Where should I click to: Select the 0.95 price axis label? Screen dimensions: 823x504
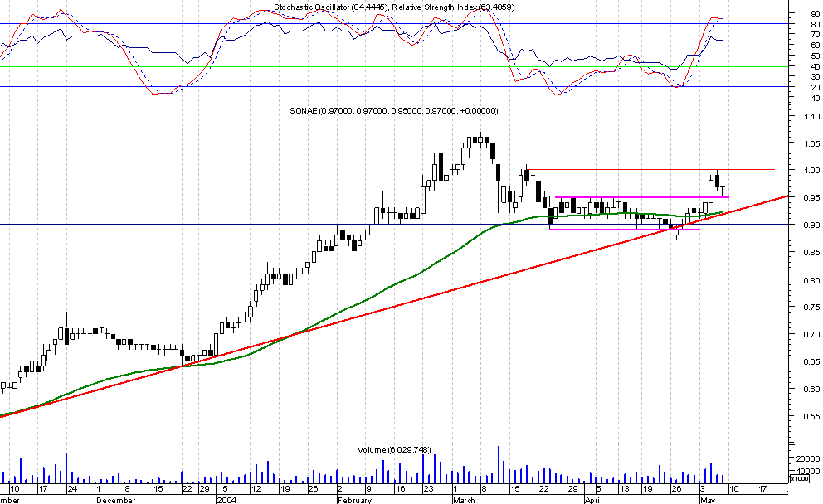click(811, 198)
